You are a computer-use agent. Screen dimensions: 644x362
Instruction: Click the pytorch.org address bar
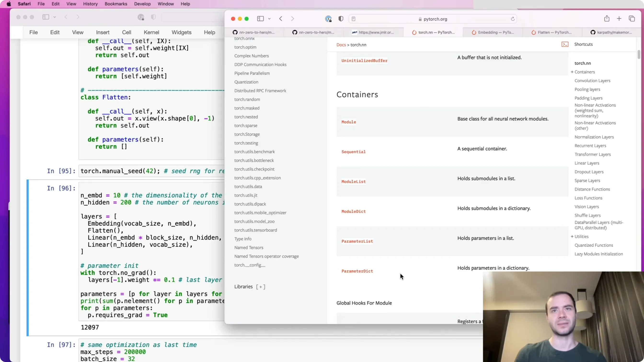point(433,19)
